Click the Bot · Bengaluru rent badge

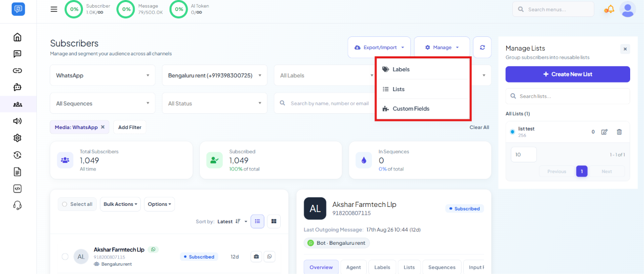337,243
